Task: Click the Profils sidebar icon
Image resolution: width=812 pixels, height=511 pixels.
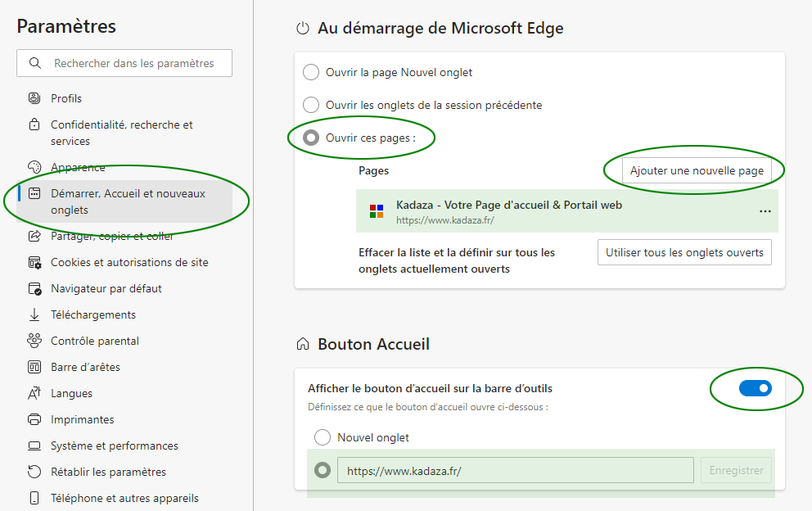Action: click(x=34, y=98)
